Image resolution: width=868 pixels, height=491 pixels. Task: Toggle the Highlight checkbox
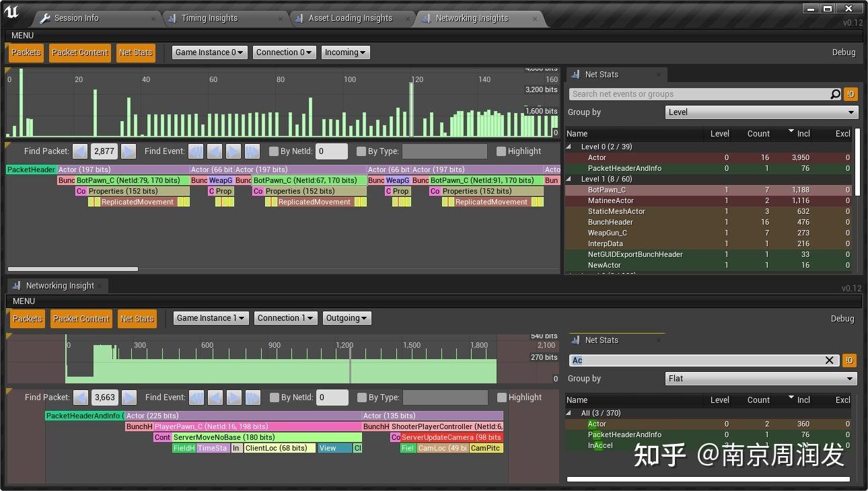click(500, 151)
